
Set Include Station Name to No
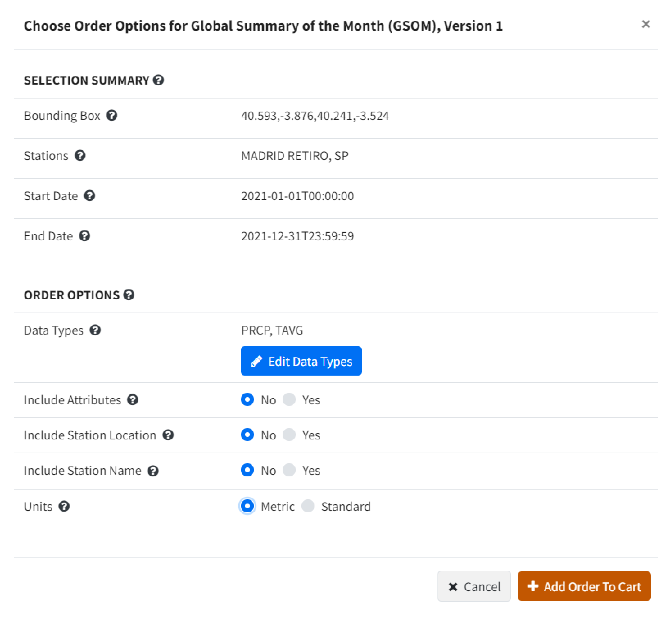point(247,470)
